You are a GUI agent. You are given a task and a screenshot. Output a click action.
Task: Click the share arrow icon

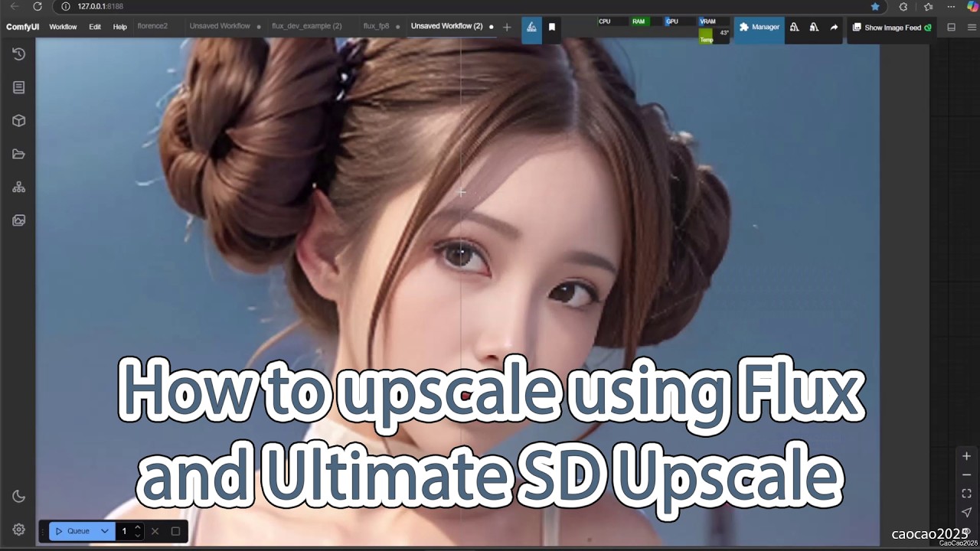[x=834, y=27]
